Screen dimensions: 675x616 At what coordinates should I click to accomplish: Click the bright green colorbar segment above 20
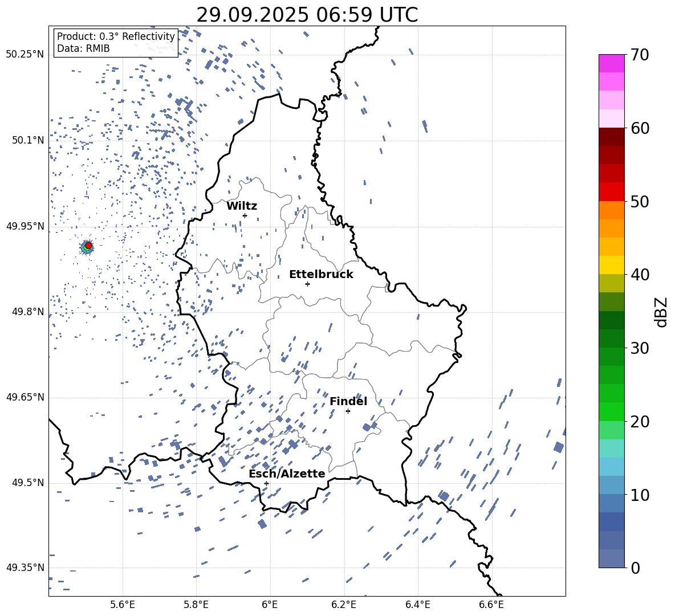point(612,411)
